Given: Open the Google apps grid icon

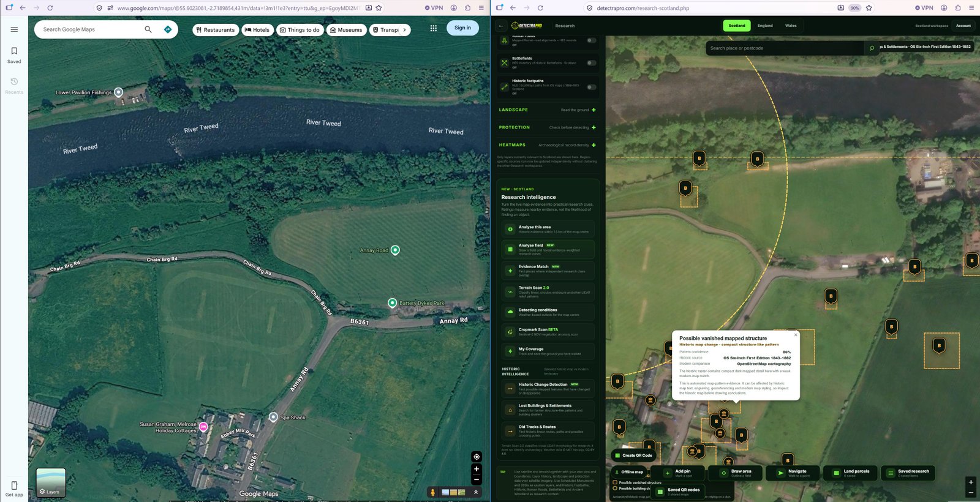Looking at the screenshot, I should (434, 28).
